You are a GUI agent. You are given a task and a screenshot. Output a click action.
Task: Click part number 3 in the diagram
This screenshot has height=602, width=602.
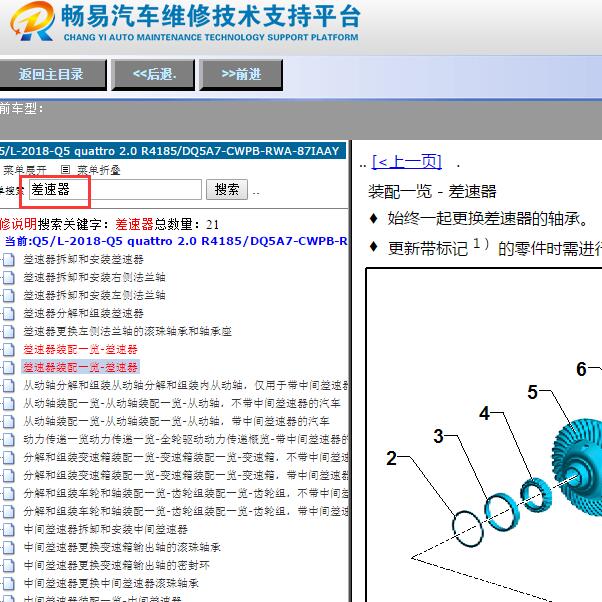[438, 436]
